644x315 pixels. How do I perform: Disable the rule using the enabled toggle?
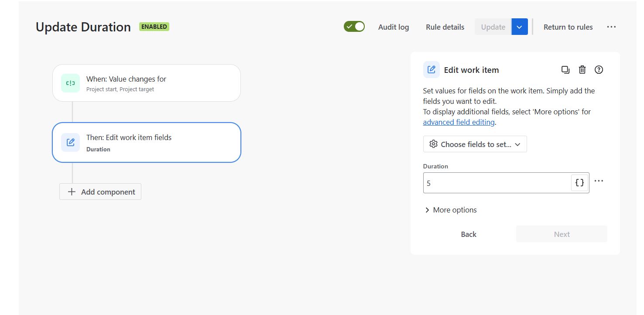pos(354,26)
